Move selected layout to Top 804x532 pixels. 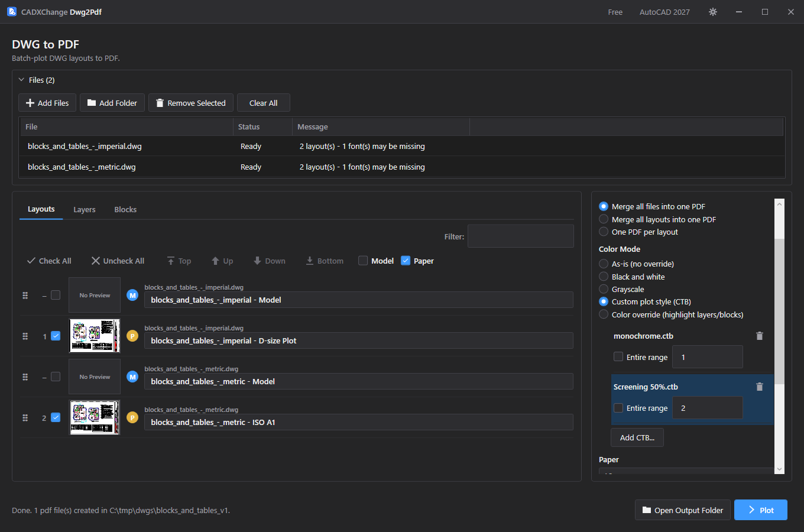[179, 261]
